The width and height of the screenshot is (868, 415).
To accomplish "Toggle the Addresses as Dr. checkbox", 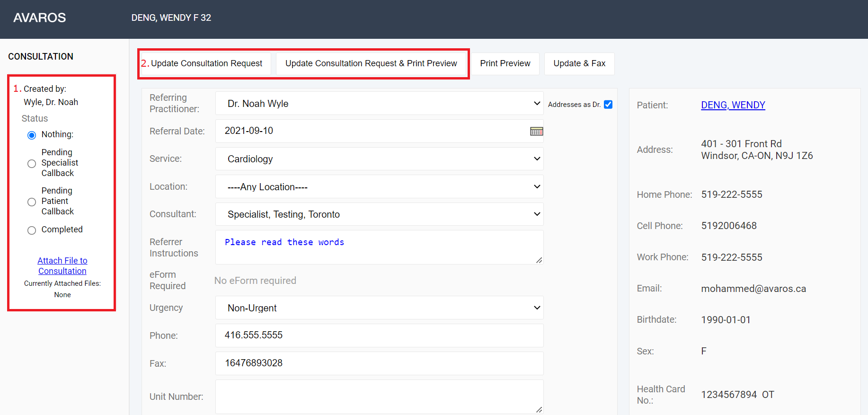I will pyautogui.click(x=608, y=105).
